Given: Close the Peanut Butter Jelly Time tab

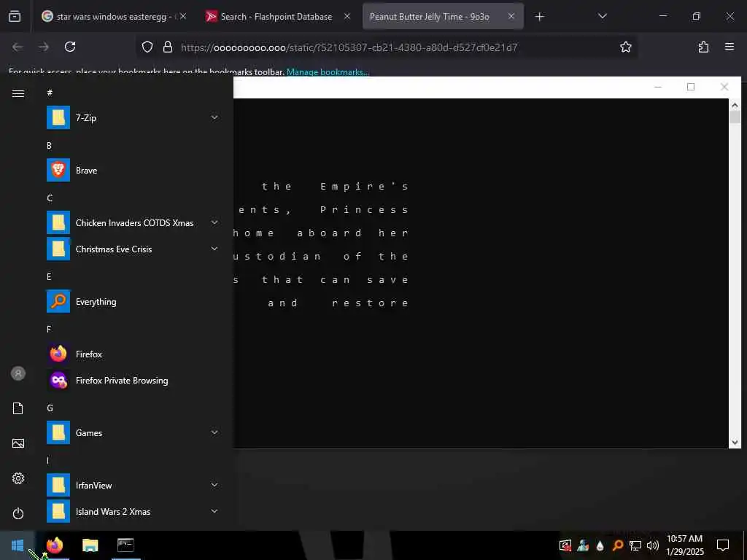Looking at the screenshot, I should click(x=511, y=17).
